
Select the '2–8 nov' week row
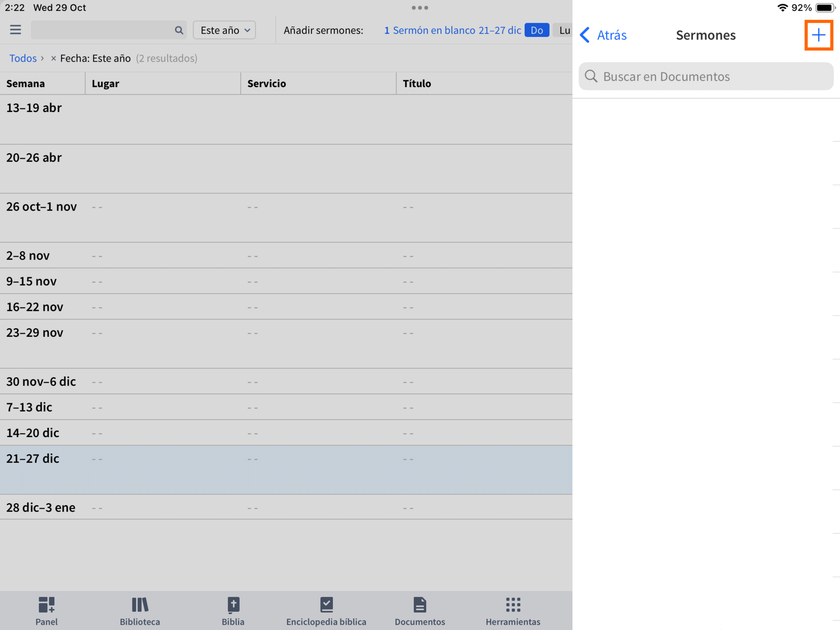286,255
